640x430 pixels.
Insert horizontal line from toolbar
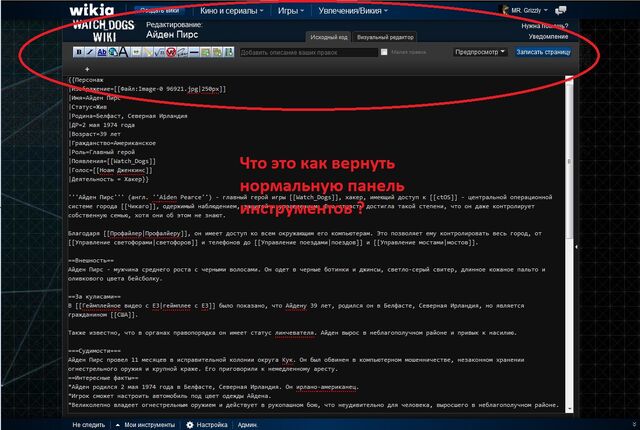point(194,52)
